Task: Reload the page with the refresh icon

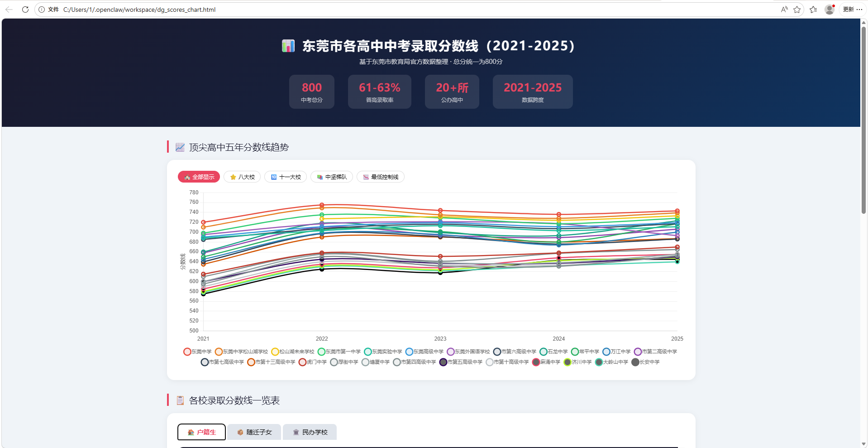Action: (x=25, y=10)
